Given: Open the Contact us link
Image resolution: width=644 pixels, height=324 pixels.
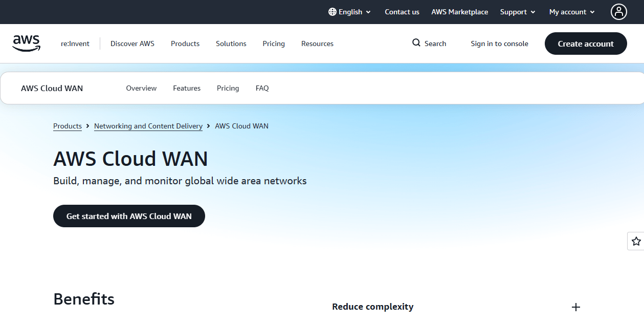Looking at the screenshot, I should click(x=402, y=12).
